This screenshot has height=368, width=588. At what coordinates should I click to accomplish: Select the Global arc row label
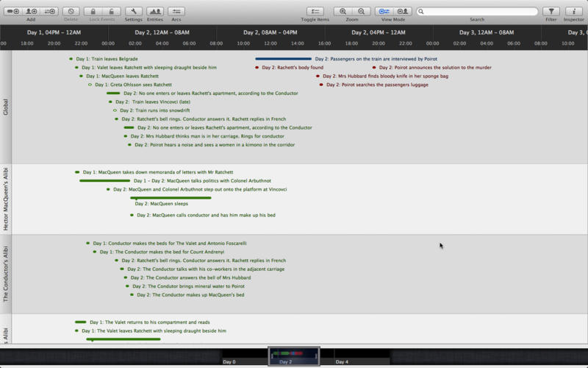tap(6, 107)
